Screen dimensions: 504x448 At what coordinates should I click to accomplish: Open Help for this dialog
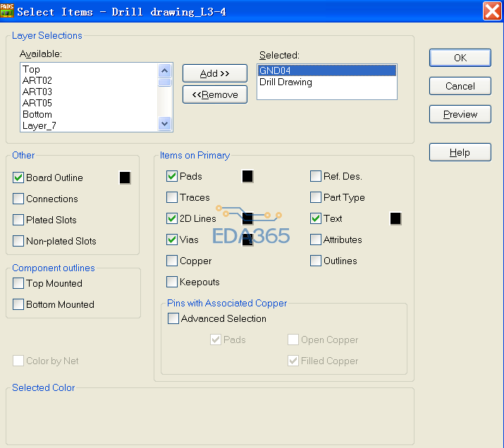click(x=460, y=152)
